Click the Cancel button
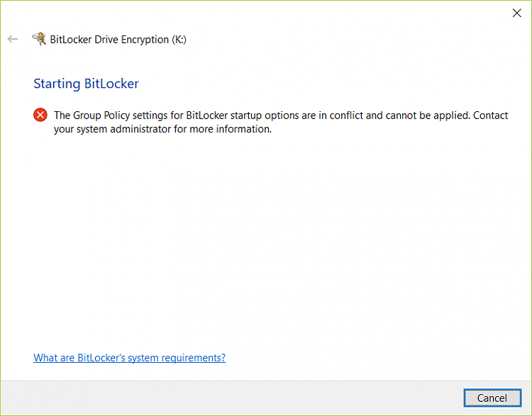 pos(492,398)
